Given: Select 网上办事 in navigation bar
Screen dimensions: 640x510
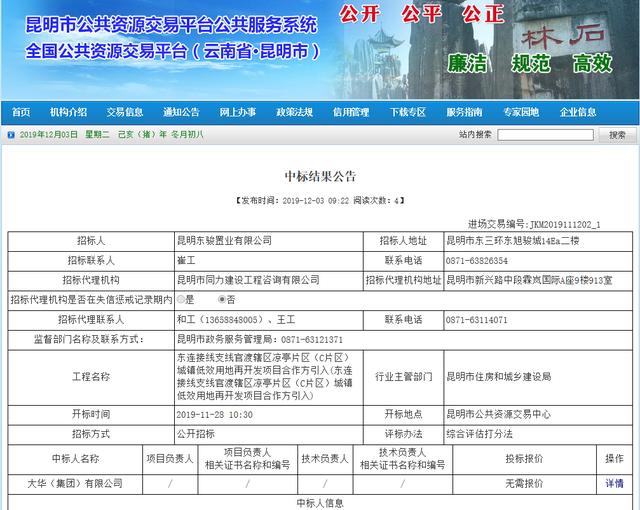Looking at the screenshot, I should pos(238,112).
